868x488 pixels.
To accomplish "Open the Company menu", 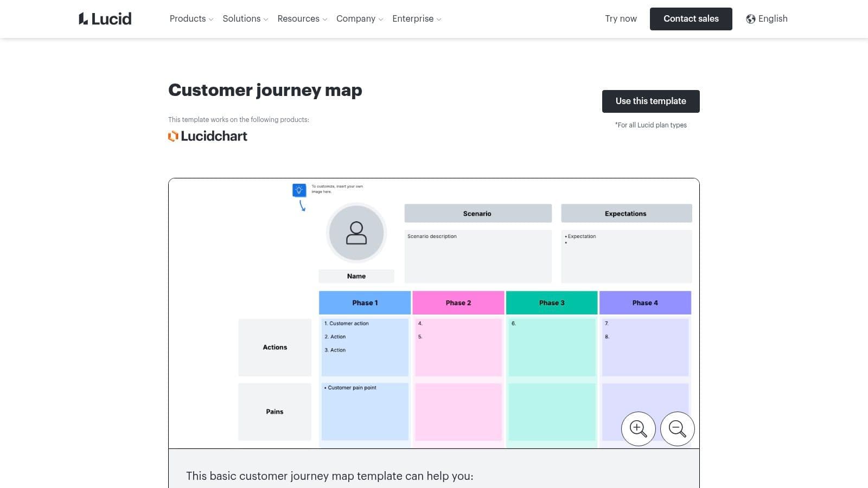I will (360, 19).
